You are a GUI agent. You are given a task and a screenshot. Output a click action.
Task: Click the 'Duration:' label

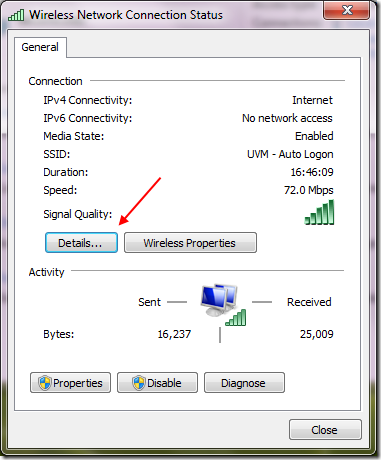(x=66, y=172)
